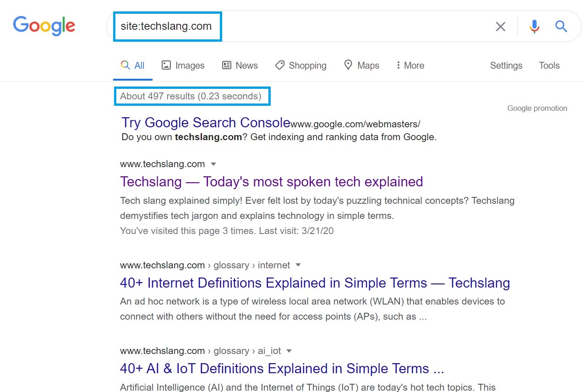Image resolution: width=584 pixels, height=392 pixels.
Task: Expand dropdown arrow beside www.techslang.com result
Action: (x=213, y=164)
